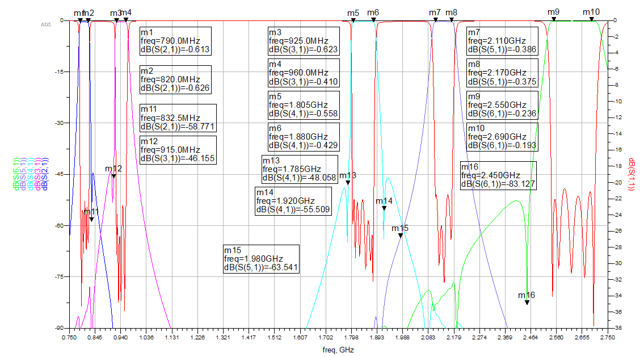Click the "freq, GHz" x-axis label
Viewport: 644px width, 357px height.
[x=338, y=350]
